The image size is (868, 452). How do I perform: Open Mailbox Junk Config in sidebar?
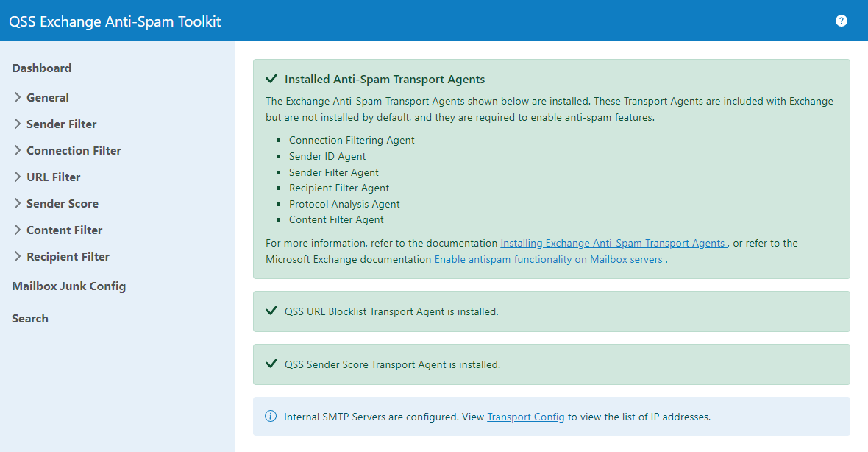click(68, 286)
